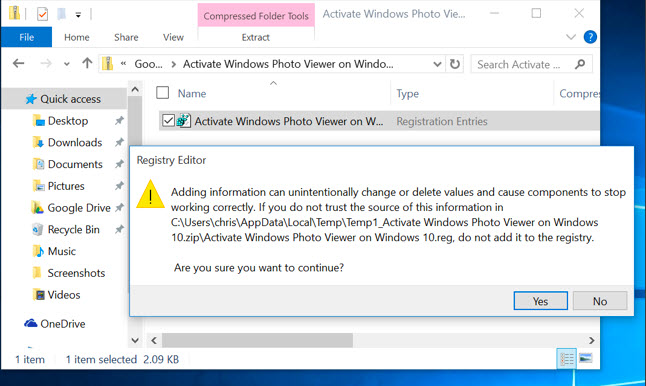The height and width of the screenshot is (386, 646).
Task: Click the pin icon next to Documents
Action: 119,164
